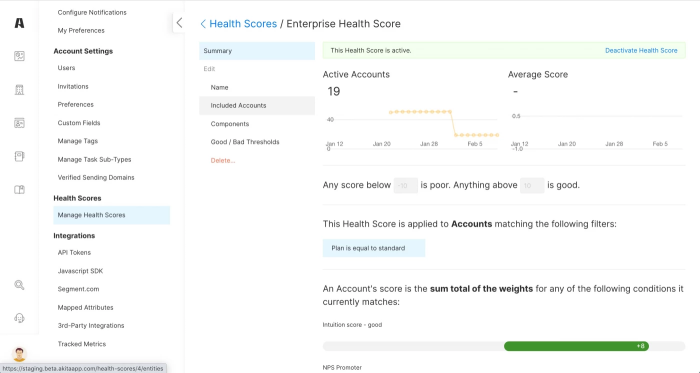
Task: Click the support headset icon
Action: click(x=19, y=318)
